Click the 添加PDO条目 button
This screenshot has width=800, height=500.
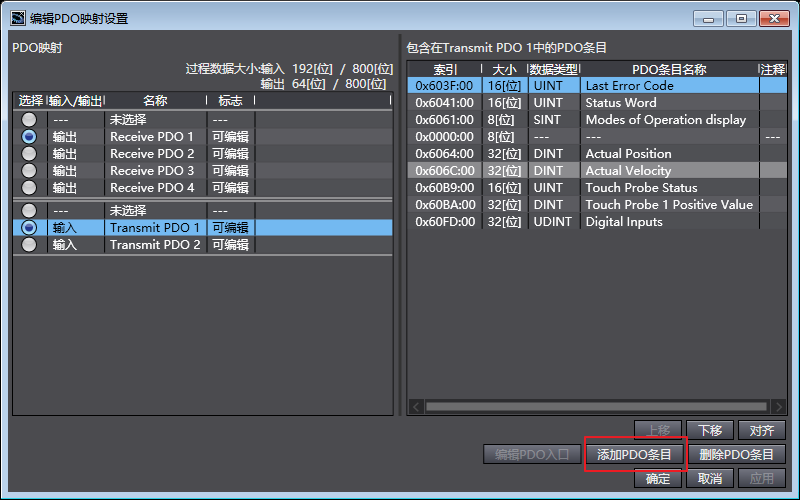click(x=634, y=454)
